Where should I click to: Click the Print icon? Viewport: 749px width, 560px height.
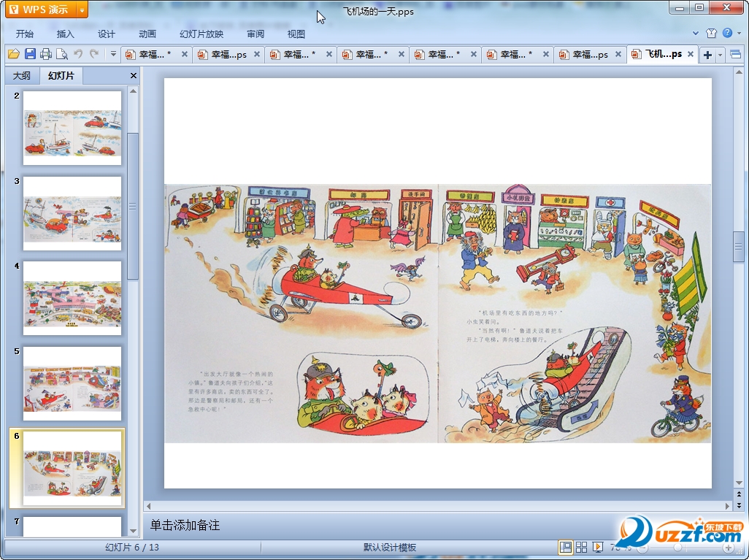(46, 54)
